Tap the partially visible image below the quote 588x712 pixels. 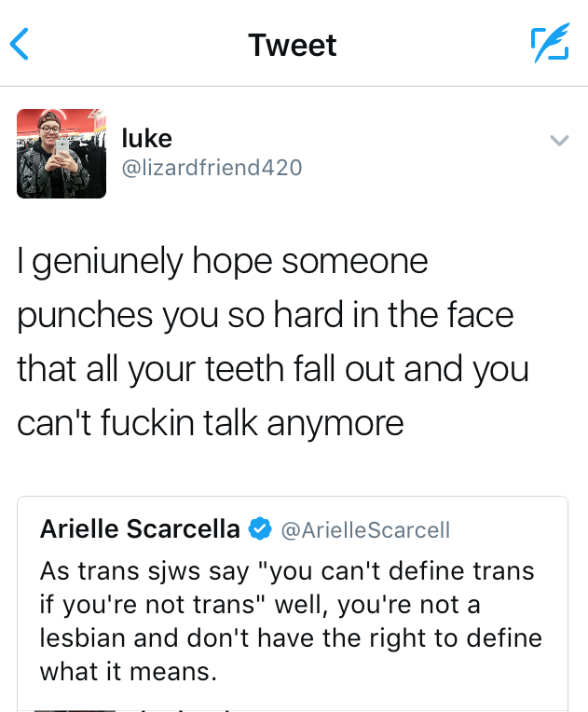point(75,708)
